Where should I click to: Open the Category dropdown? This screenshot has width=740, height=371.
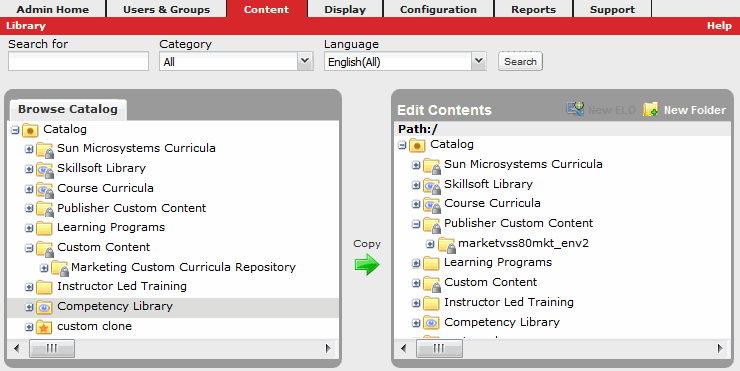(x=305, y=61)
